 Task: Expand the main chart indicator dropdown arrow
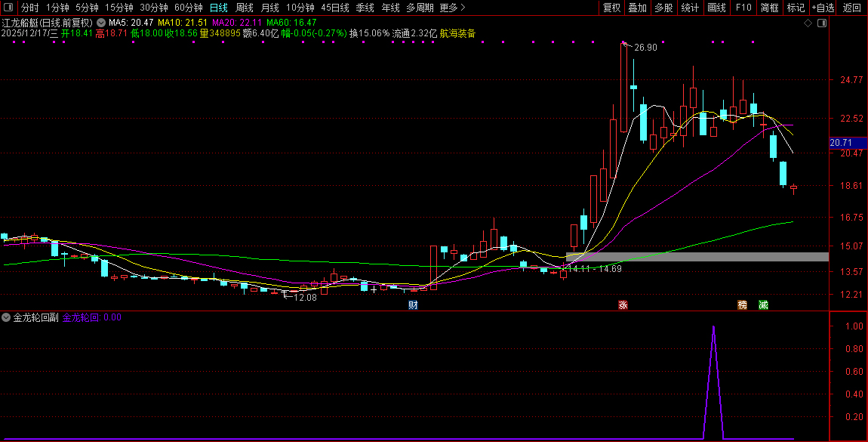(101, 23)
